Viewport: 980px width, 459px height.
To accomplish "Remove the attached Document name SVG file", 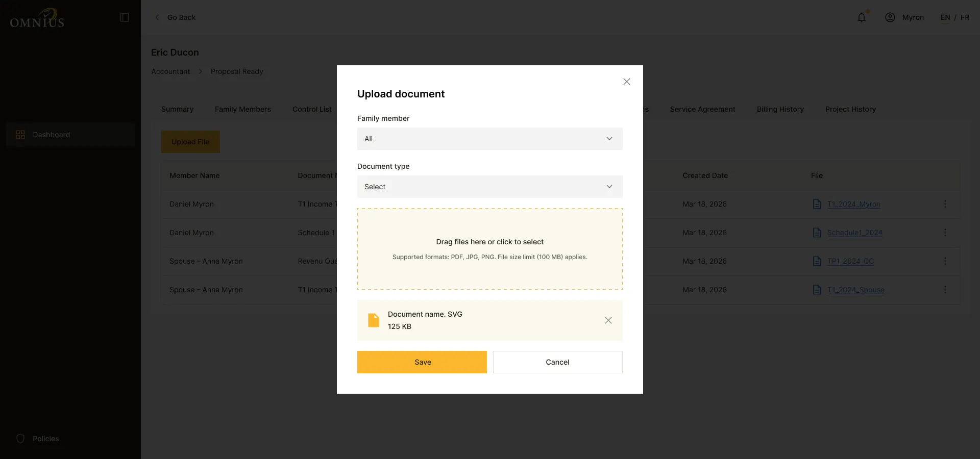I will click(x=608, y=320).
